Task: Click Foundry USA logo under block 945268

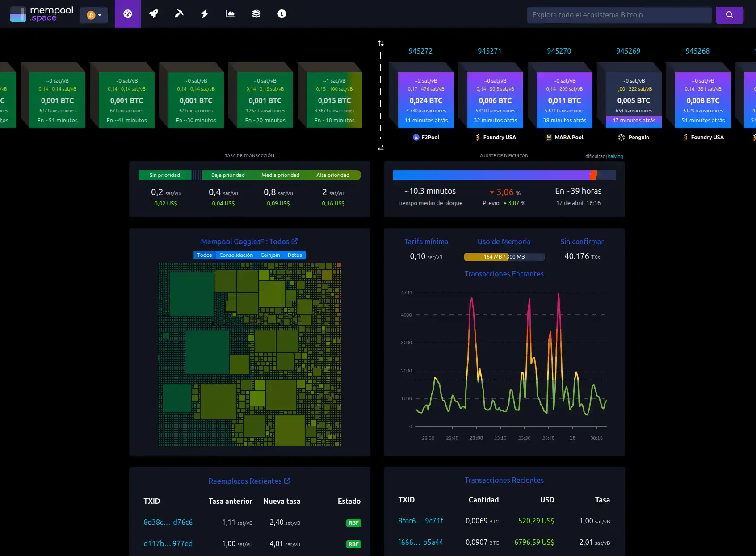Action: [x=685, y=137]
